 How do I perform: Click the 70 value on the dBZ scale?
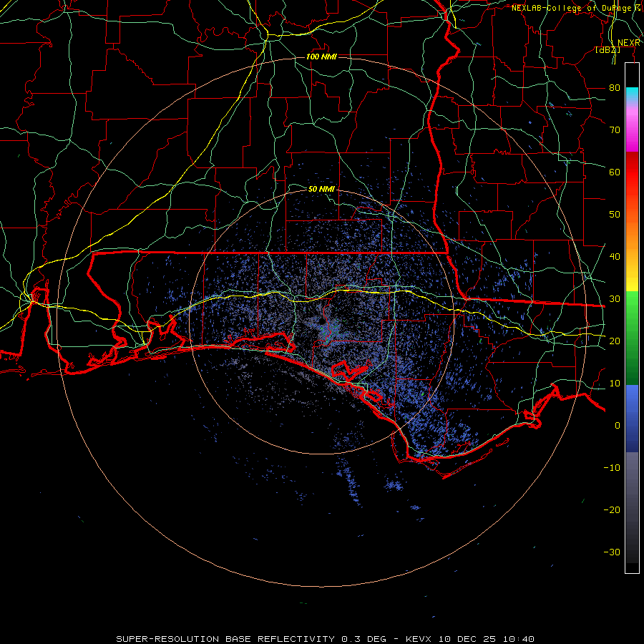pos(615,130)
